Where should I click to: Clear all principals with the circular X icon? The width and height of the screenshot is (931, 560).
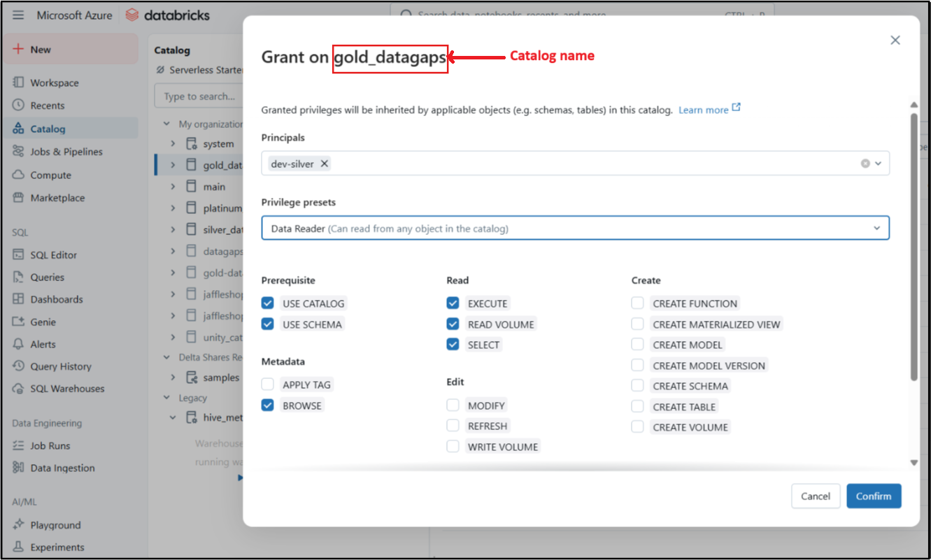pos(865,164)
